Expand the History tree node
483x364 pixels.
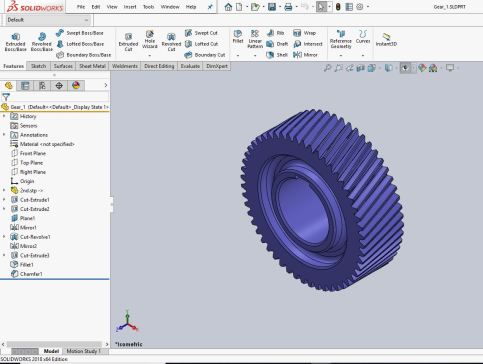4,116
